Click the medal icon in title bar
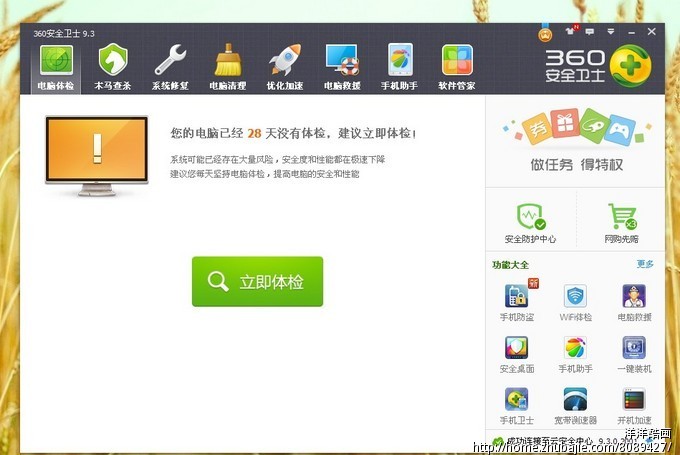 [545, 33]
